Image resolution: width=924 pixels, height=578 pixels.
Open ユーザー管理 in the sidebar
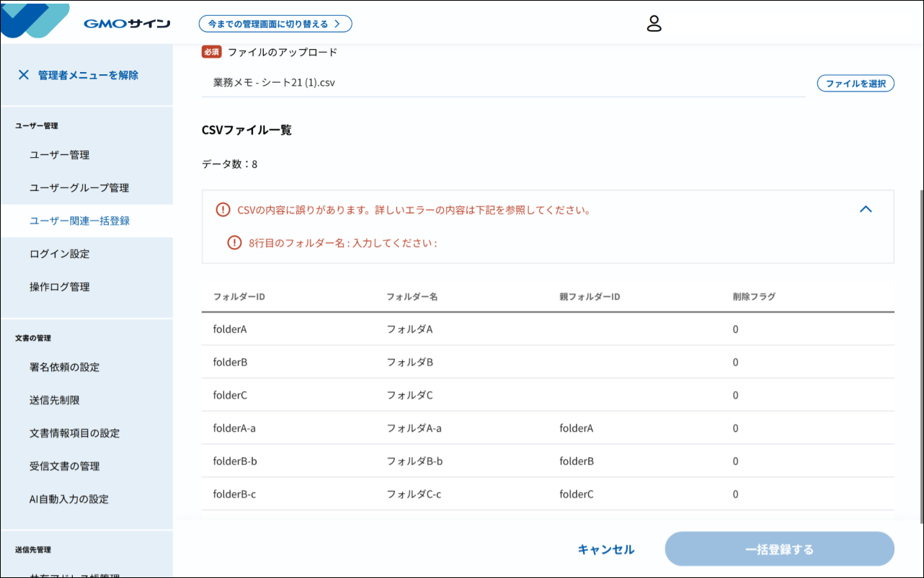[60, 155]
